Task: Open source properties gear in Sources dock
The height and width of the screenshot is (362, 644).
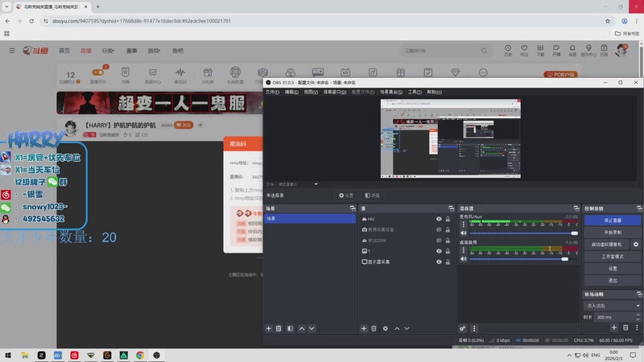Action: coord(386,328)
